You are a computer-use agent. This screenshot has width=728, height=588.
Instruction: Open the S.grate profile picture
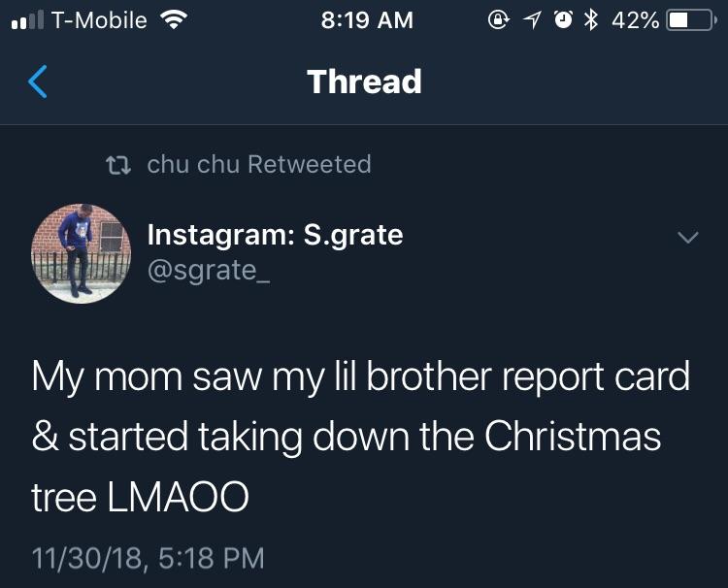click(82, 252)
